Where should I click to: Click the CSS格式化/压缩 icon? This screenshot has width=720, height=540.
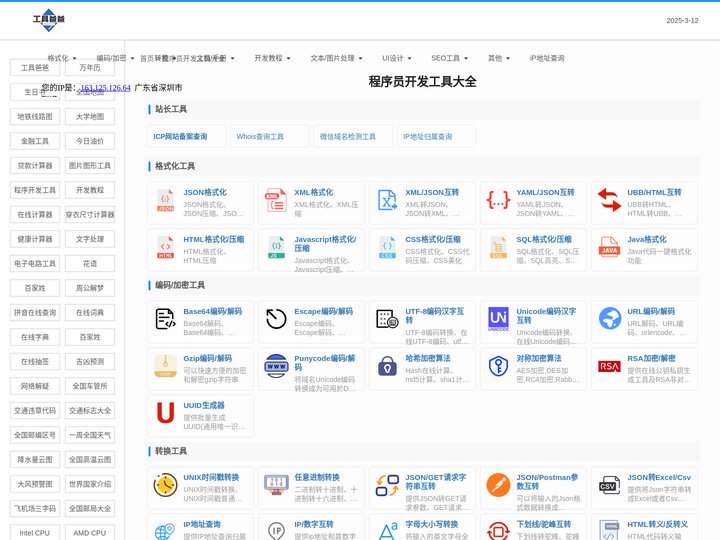pos(387,248)
